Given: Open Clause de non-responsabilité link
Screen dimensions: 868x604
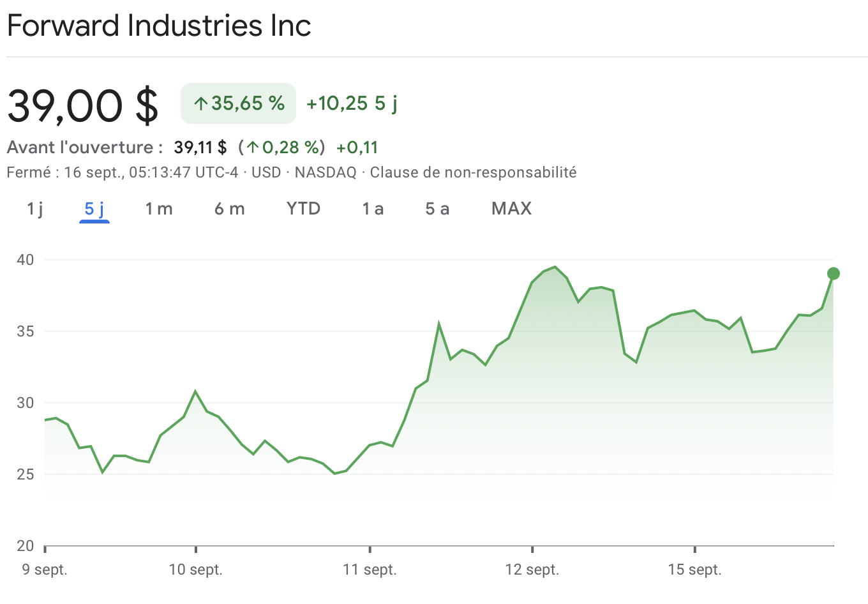Looking at the screenshot, I should pyautogui.click(x=473, y=172).
